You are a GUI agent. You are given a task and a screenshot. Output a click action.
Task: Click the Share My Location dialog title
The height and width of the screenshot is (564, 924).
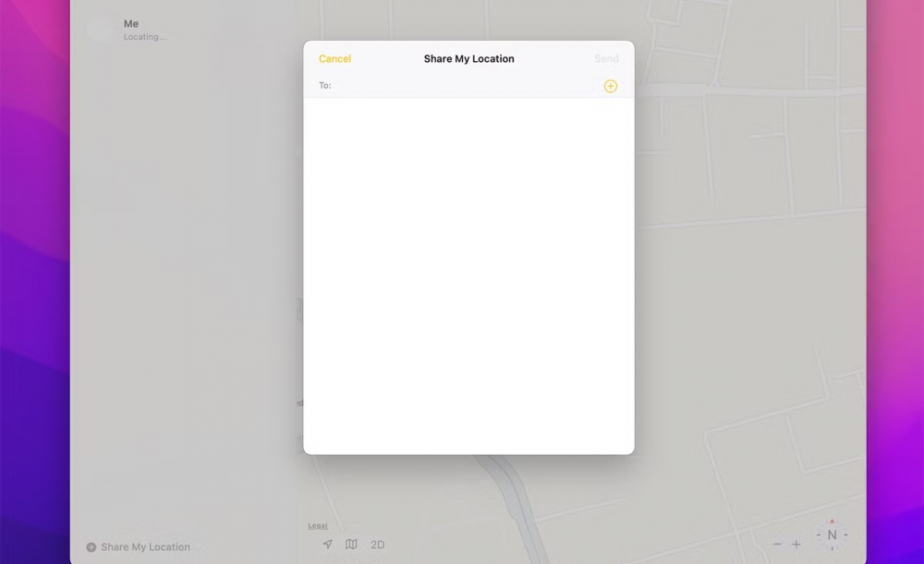[468, 58]
